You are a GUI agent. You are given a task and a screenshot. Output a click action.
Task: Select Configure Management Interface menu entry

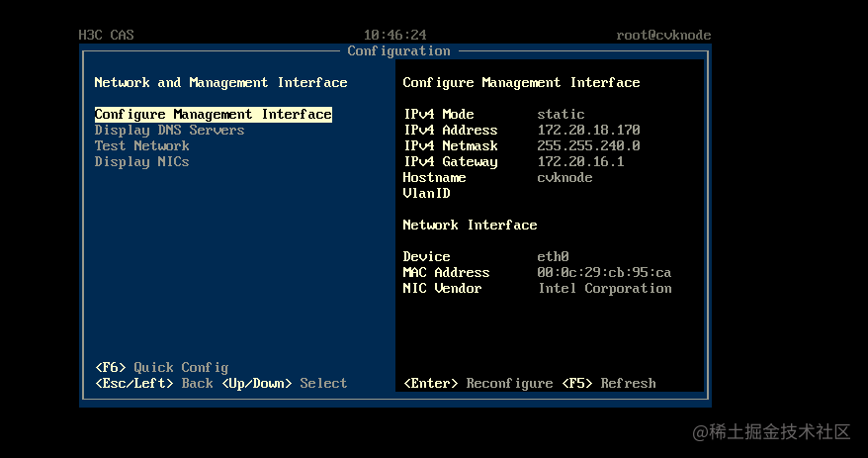(x=213, y=115)
